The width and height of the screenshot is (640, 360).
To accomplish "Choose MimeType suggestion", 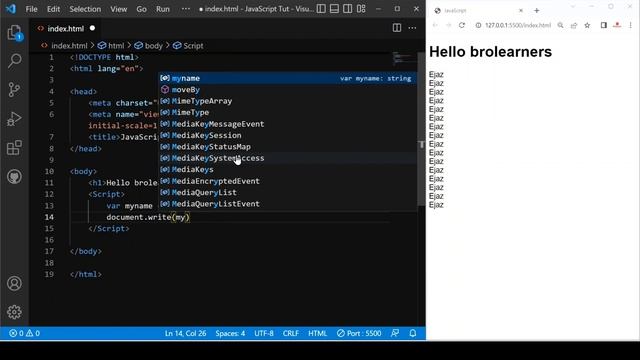I will click(287, 112).
